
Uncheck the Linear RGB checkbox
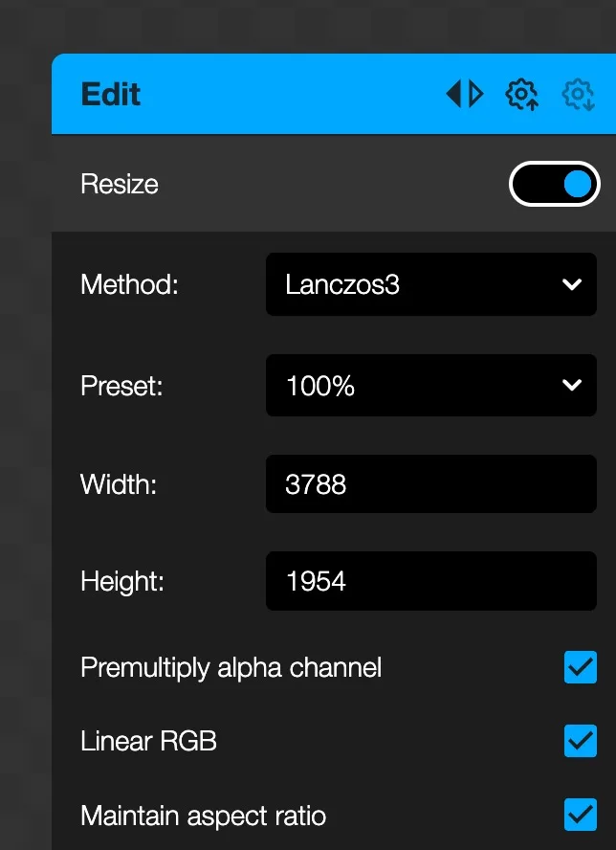tap(580, 741)
